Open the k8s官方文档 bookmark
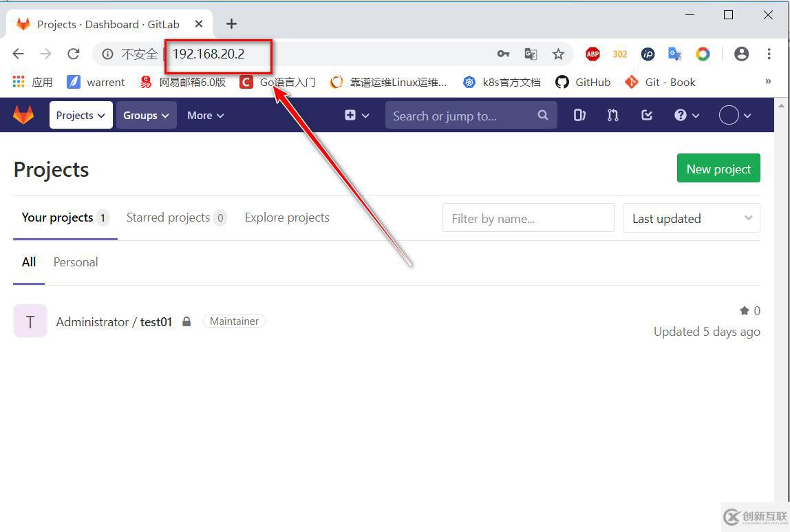This screenshot has width=790, height=532. click(x=502, y=82)
